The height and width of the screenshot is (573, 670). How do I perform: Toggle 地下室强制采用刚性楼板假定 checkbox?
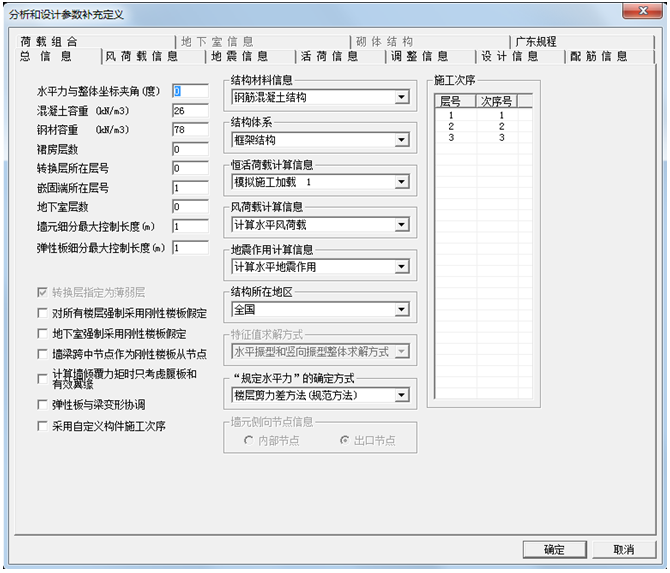[41, 333]
